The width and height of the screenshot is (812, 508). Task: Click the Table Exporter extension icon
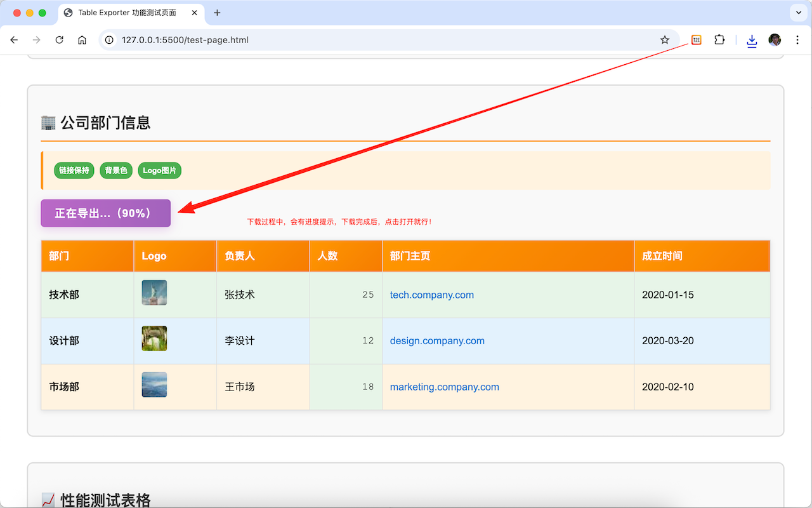pyautogui.click(x=696, y=40)
